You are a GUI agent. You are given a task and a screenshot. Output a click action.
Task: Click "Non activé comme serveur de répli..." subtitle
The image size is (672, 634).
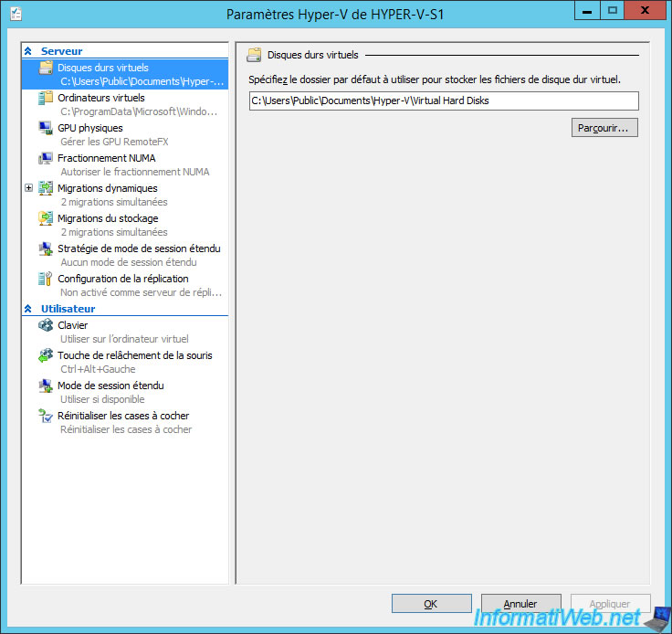(141, 292)
